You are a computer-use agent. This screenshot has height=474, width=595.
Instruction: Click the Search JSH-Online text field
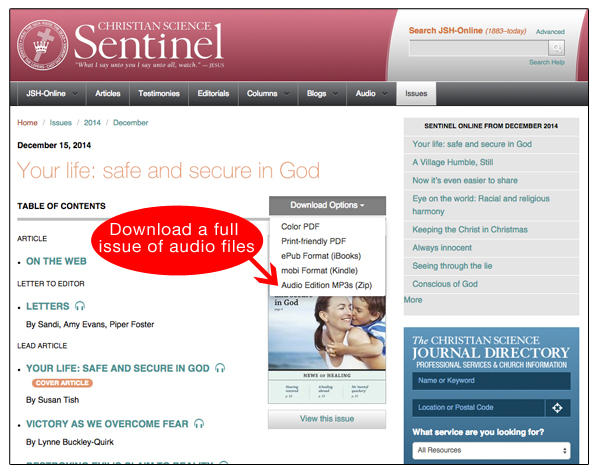[479, 48]
